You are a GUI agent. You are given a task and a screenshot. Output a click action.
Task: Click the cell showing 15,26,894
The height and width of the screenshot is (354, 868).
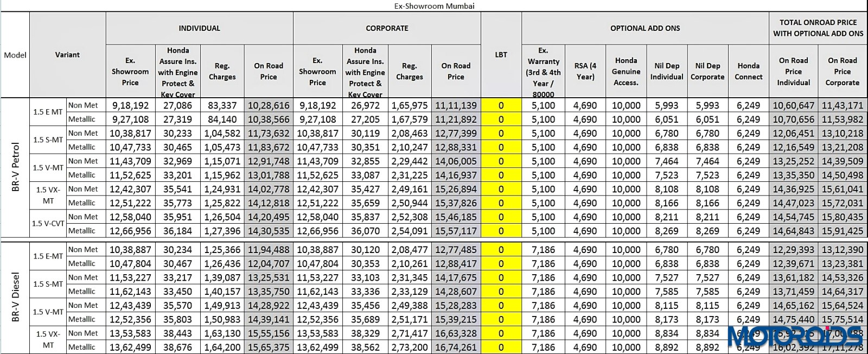point(456,189)
